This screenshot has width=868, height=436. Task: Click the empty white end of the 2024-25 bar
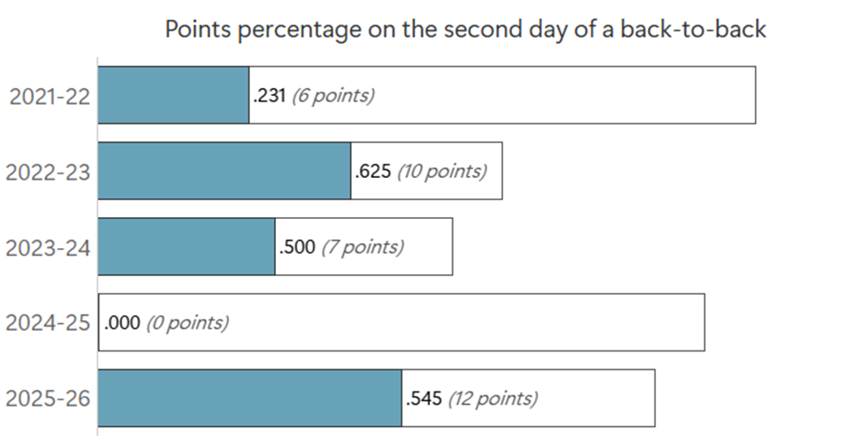point(472,322)
